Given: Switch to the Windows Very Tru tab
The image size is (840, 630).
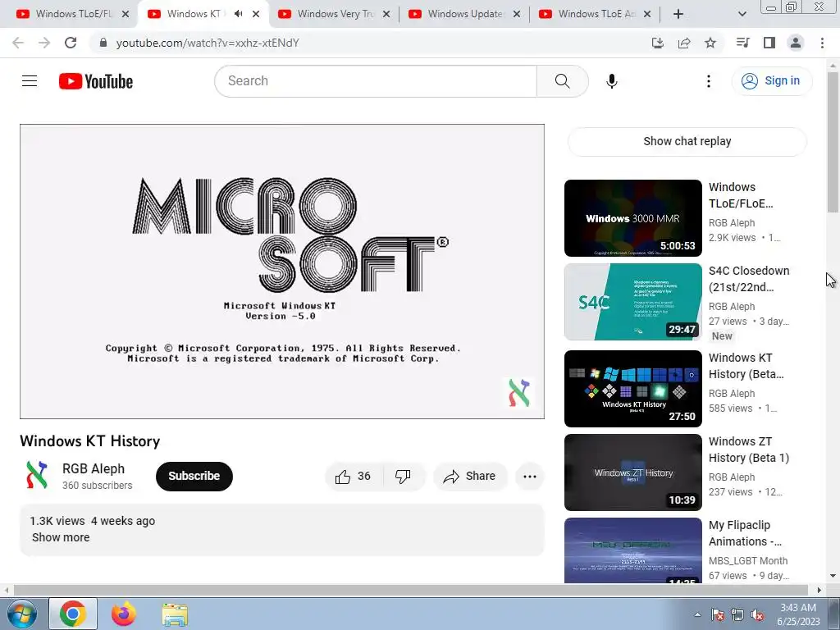Looking at the screenshot, I should 334,14.
